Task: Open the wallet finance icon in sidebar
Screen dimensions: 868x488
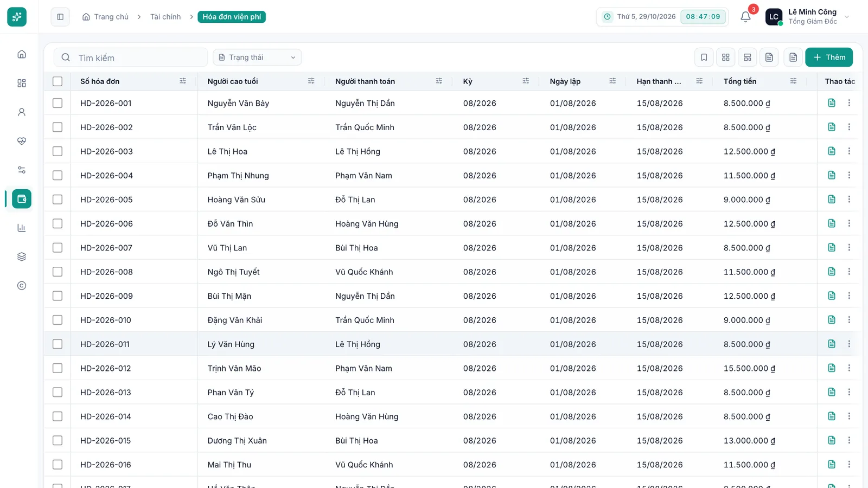Action: [x=22, y=199]
